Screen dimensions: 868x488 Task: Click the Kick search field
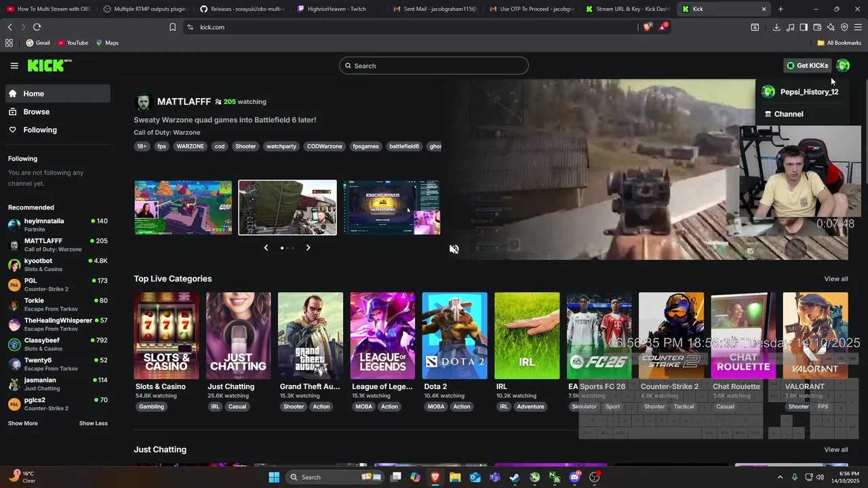point(434,66)
